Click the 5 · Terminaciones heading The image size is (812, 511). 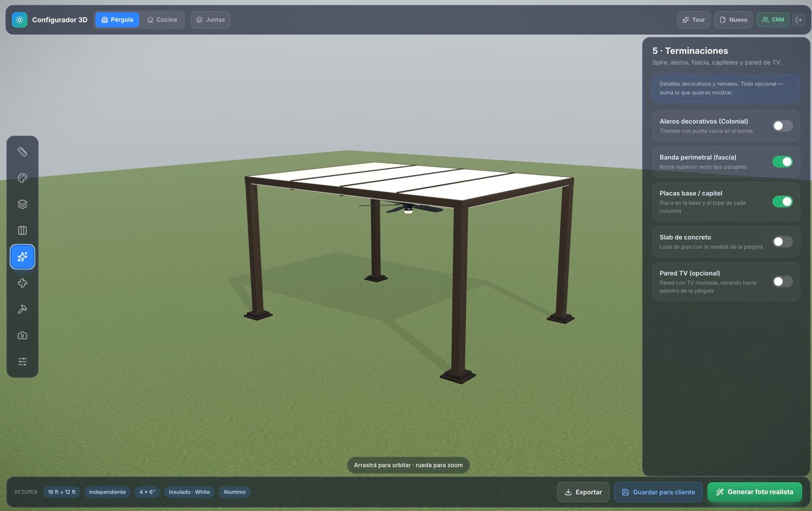click(x=690, y=51)
